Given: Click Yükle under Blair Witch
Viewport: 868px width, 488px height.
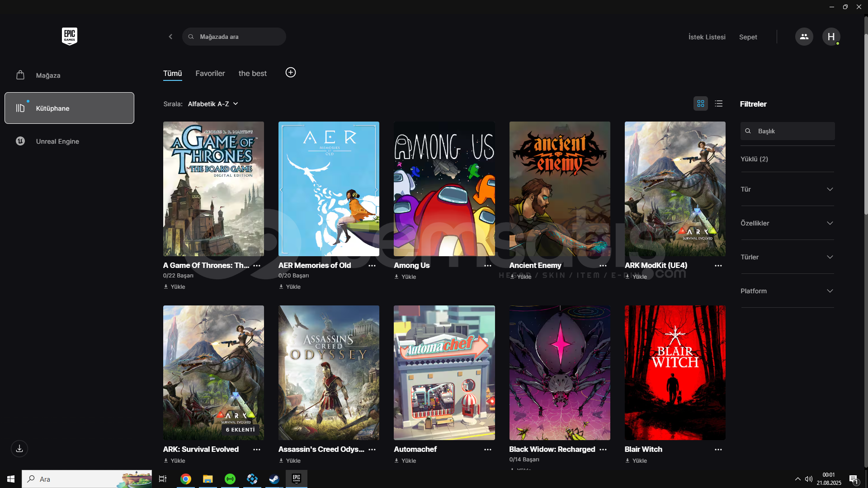Looking at the screenshot, I should [636, 460].
